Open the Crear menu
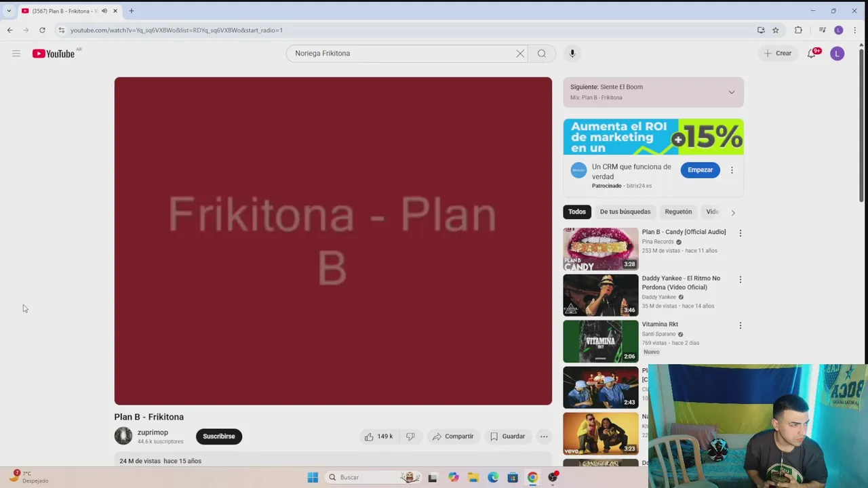868x488 pixels. tap(778, 54)
